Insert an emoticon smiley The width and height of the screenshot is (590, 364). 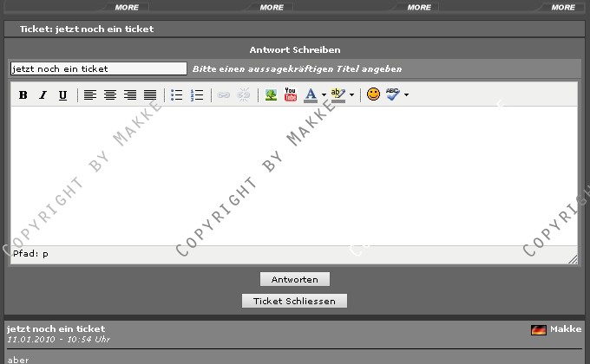click(x=373, y=95)
